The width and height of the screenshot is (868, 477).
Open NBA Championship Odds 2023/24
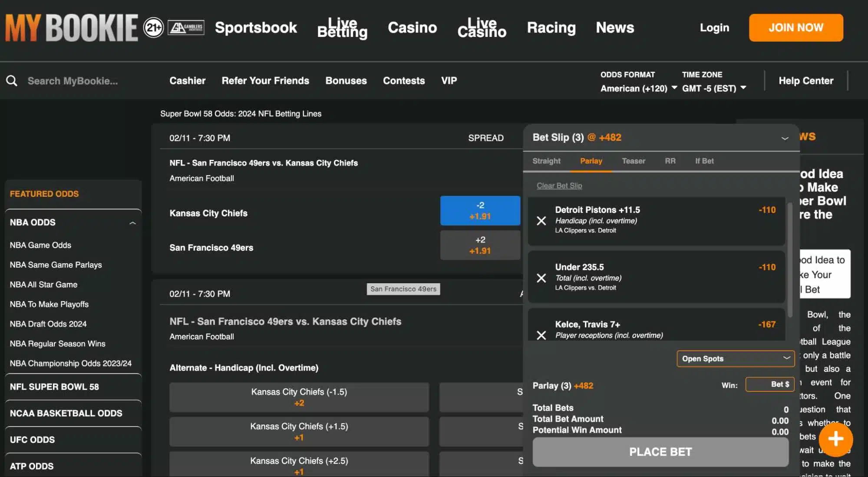tap(70, 363)
